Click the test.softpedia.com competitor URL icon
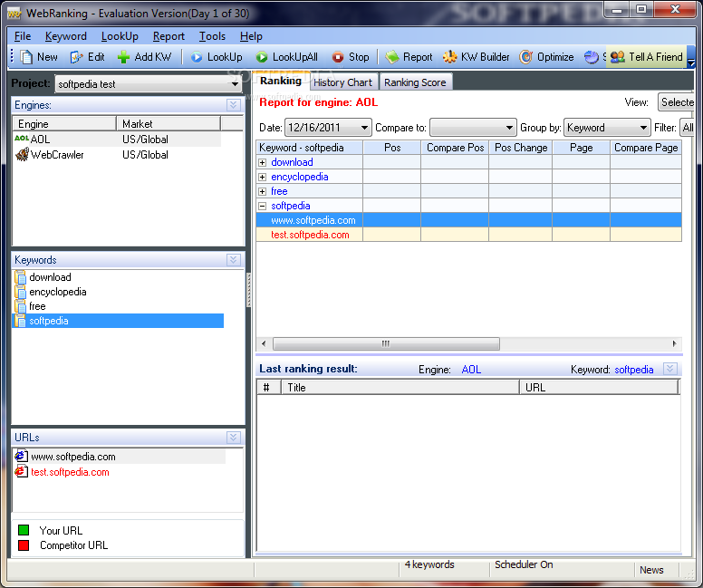703x588 pixels. tap(21, 471)
